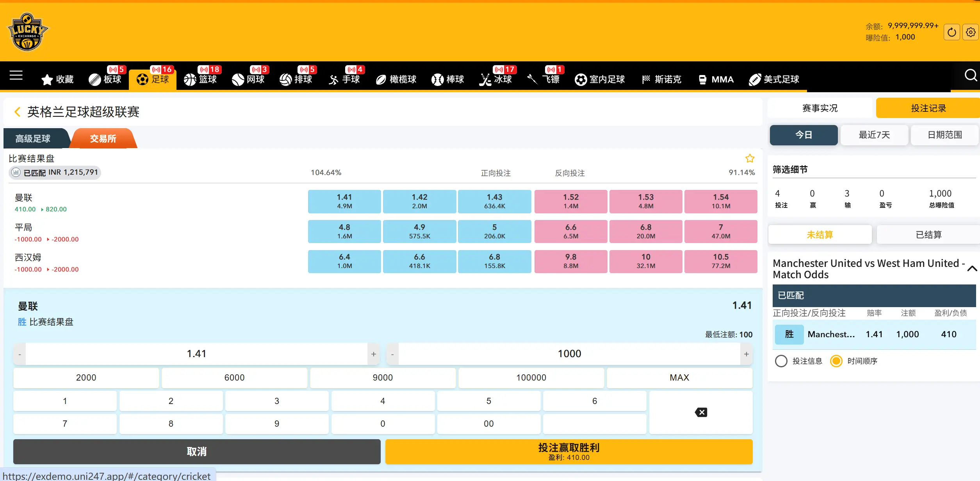The height and width of the screenshot is (481, 980).
Task: Select the 收藏 favorites star icon
Action: 47,79
